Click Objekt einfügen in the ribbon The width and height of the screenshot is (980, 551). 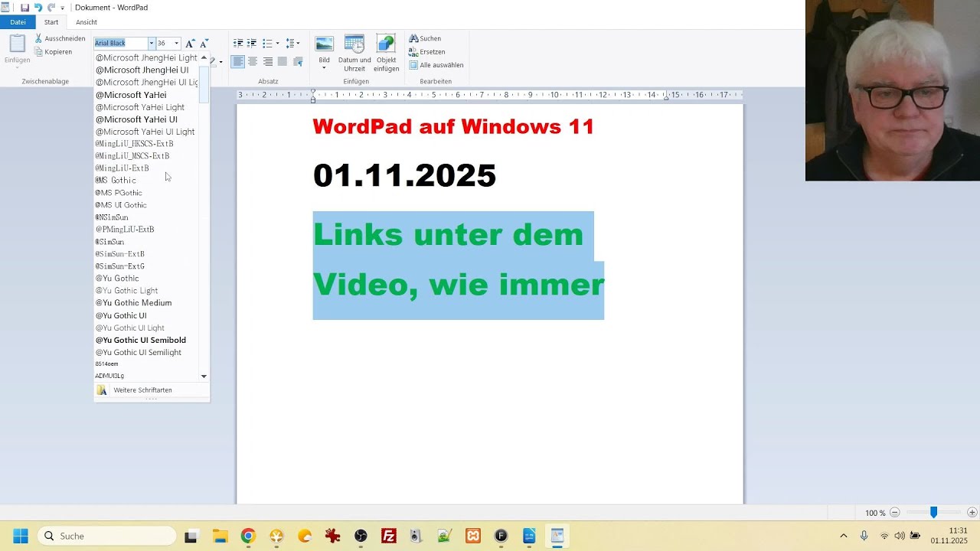coord(386,53)
